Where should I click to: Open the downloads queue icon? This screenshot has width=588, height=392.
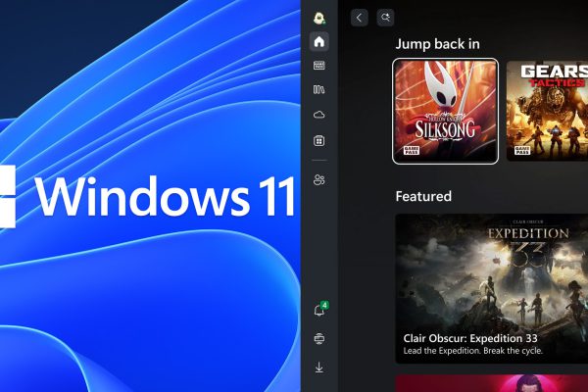318,367
